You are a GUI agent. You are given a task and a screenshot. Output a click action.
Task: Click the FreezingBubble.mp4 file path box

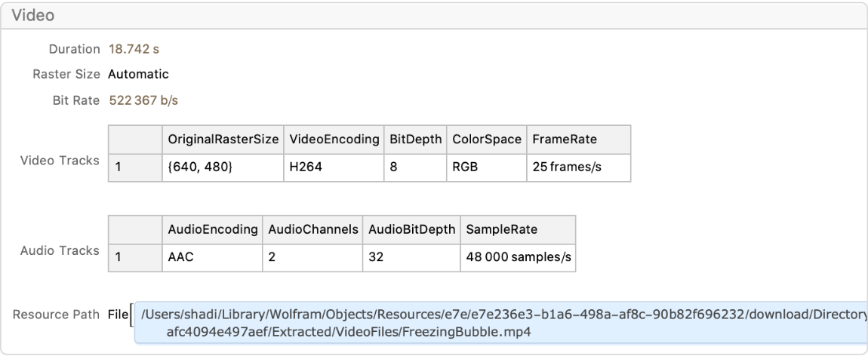498,322
